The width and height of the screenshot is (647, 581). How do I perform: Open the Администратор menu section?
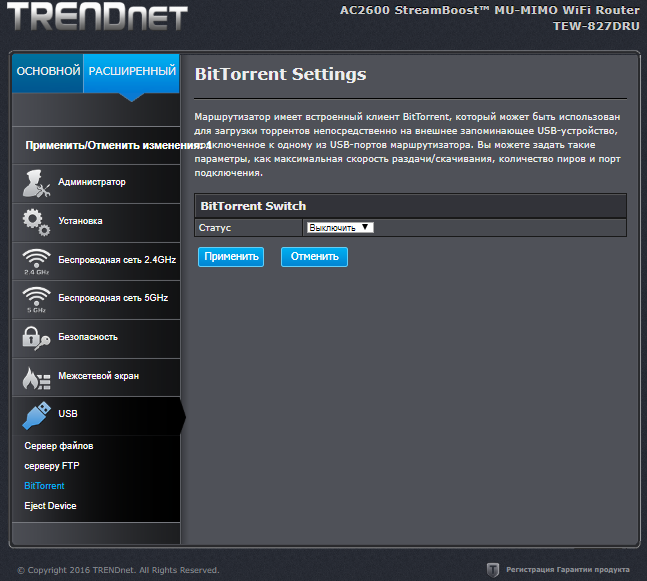pyautogui.click(x=96, y=184)
